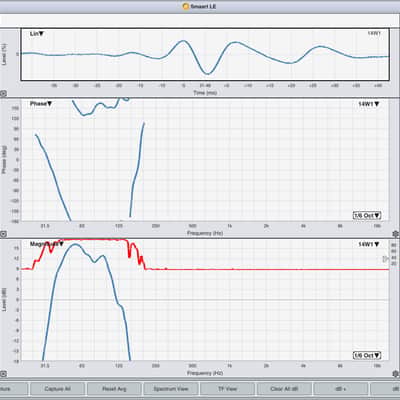The width and height of the screenshot is (400, 400).
Task: Open Magnitude pane settings gear icon
Action: 396,374
